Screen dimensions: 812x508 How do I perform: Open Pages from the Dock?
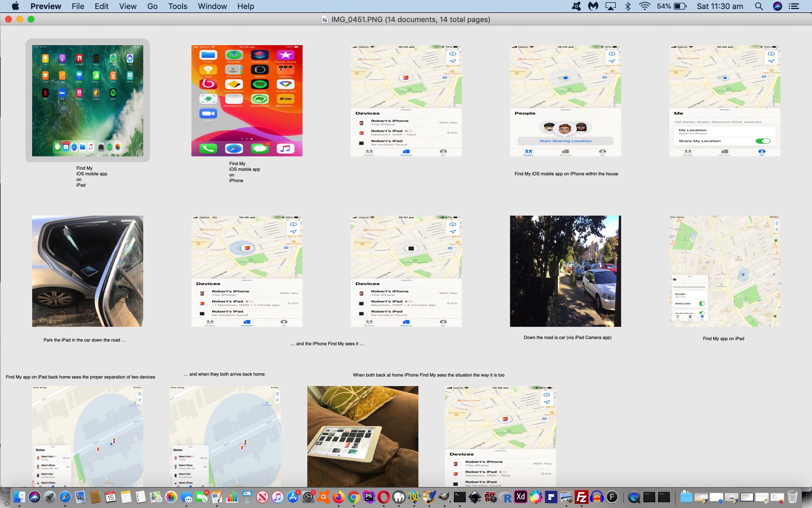217,497
